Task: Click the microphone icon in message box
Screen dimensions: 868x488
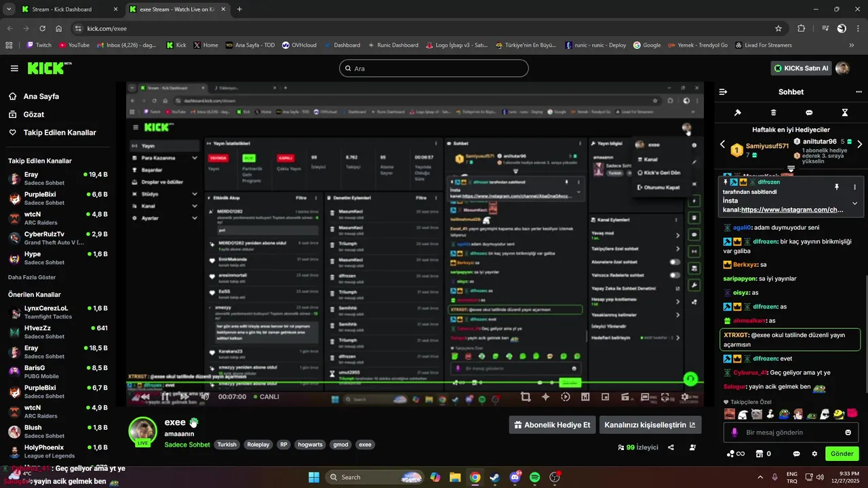Action: coord(734,432)
